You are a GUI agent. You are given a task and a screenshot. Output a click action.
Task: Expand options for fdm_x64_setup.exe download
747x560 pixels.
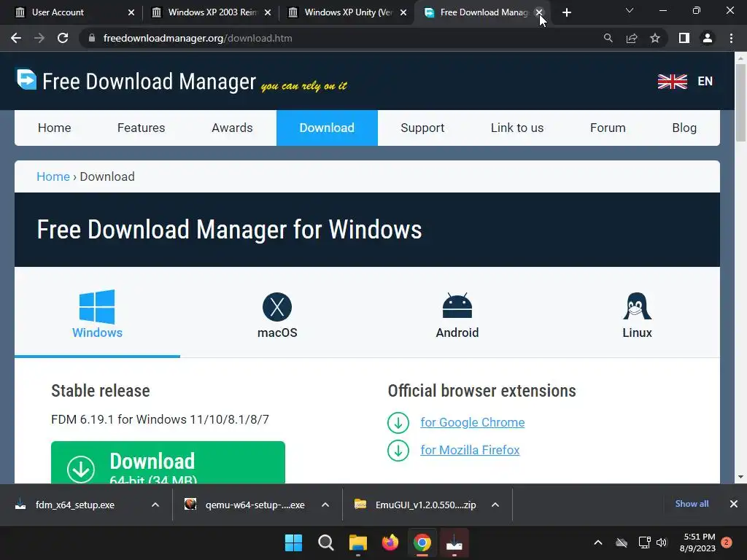pyautogui.click(x=155, y=505)
